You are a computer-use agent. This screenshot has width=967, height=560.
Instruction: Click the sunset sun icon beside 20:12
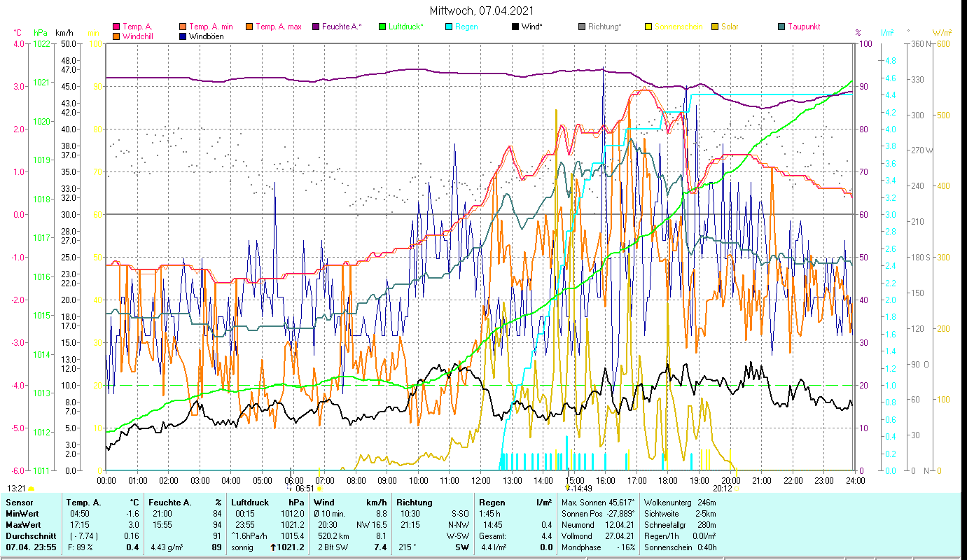tap(737, 489)
